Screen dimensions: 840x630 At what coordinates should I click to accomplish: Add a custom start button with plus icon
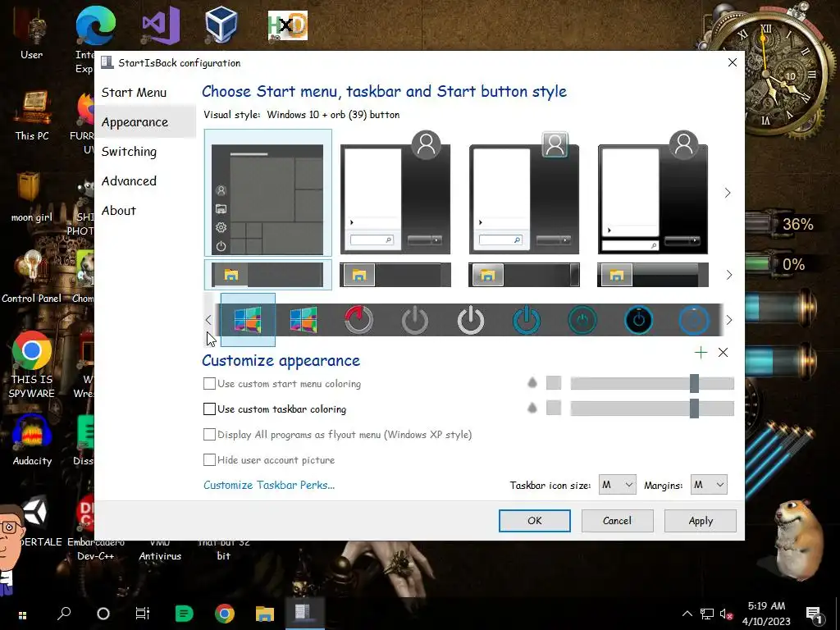(701, 352)
